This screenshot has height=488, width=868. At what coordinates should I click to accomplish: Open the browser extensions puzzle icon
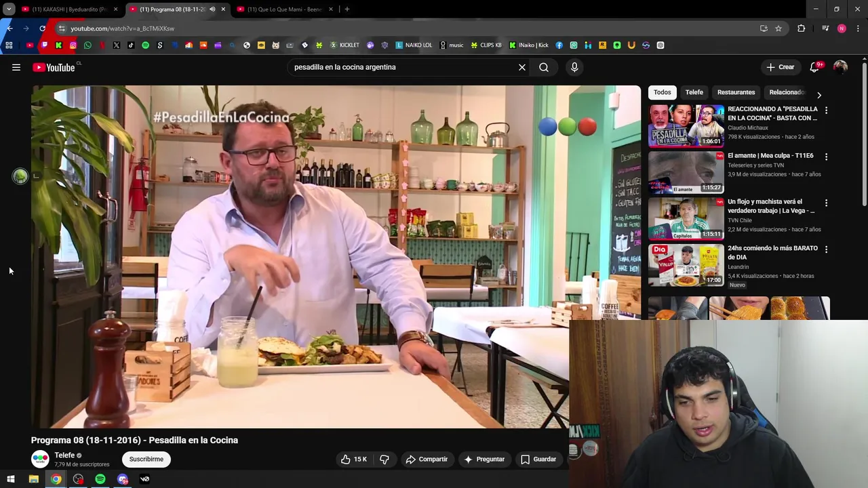pyautogui.click(x=802, y=28)
